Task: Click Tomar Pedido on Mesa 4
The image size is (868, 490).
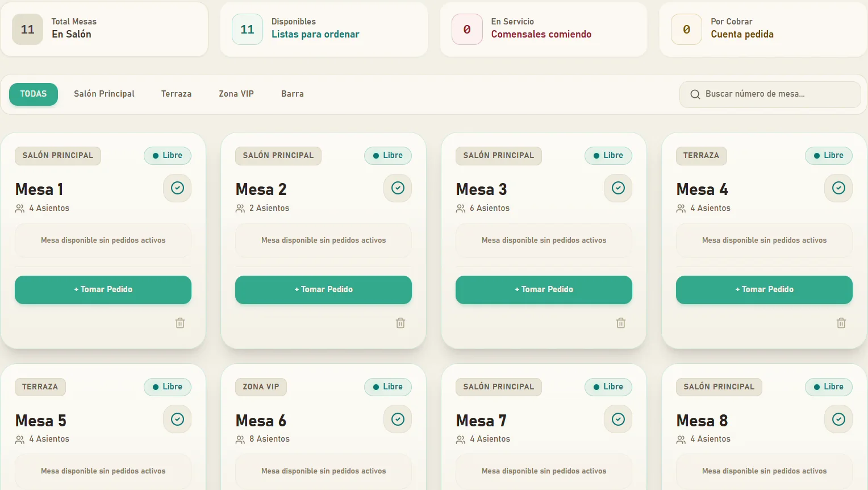Action: pyautogui.click(x=764, y=290)
